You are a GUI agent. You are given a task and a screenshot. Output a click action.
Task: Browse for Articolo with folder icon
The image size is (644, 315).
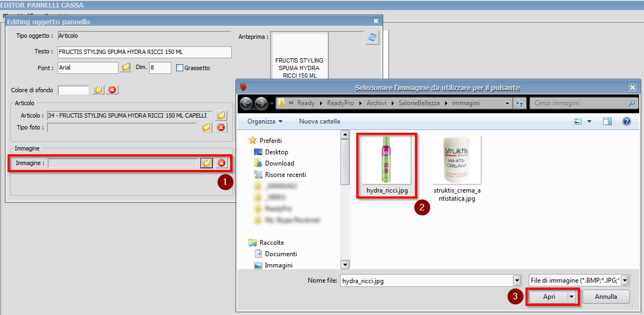(221, 115)
